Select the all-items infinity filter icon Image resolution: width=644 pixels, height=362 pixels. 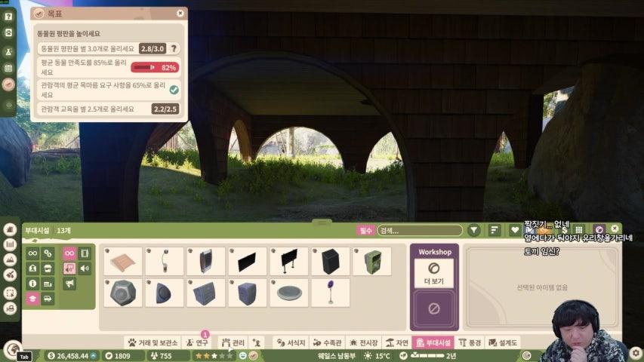[32, 253]
